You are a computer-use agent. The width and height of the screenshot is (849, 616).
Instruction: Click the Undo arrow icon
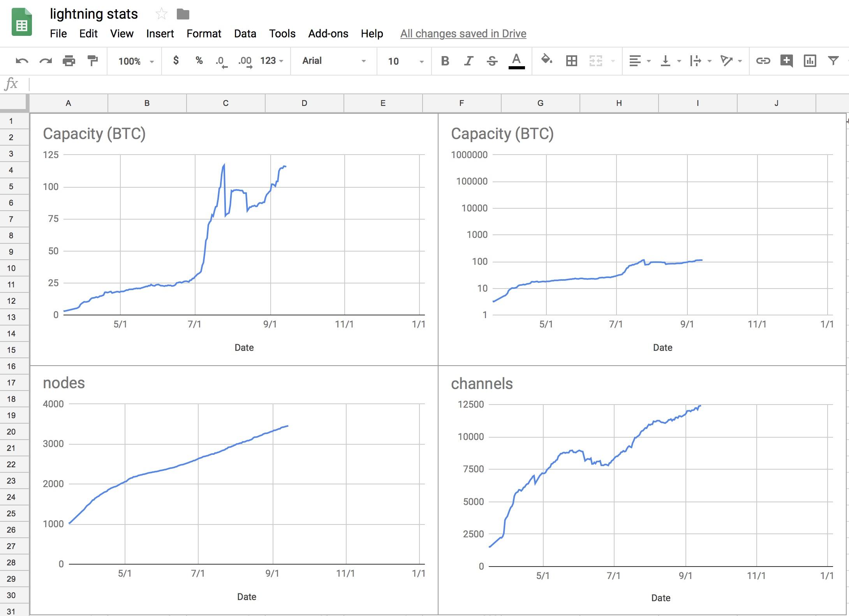pyautogui.click(x=22, y=61)
